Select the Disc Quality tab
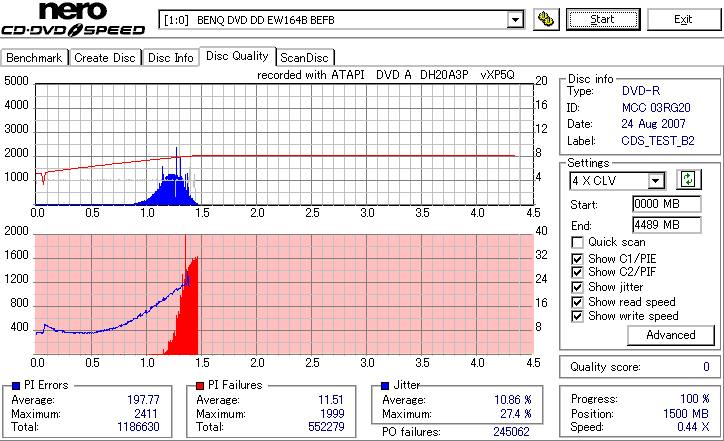Image resolution: width=724 pixels, height=441 pixels. [x=237, y=56]
